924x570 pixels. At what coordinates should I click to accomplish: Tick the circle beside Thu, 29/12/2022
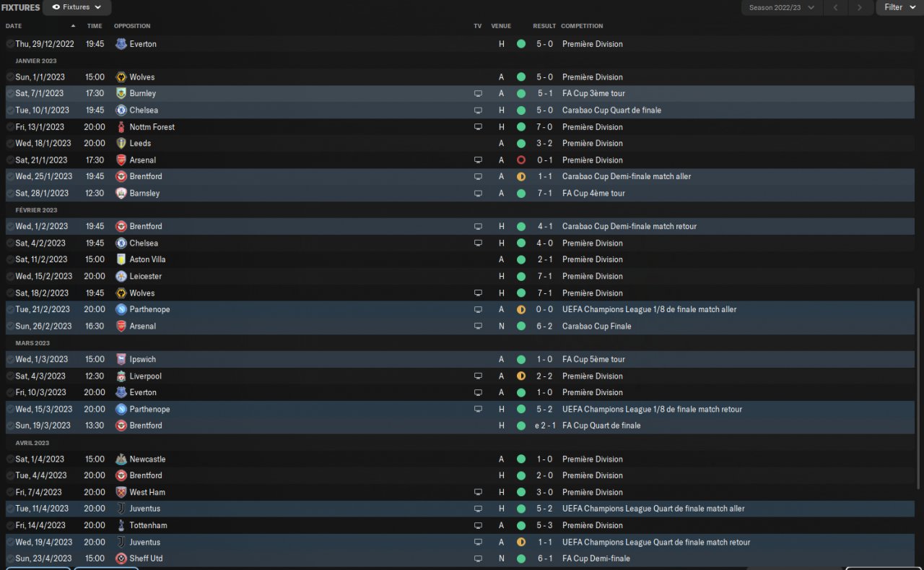tap(10, 44)
